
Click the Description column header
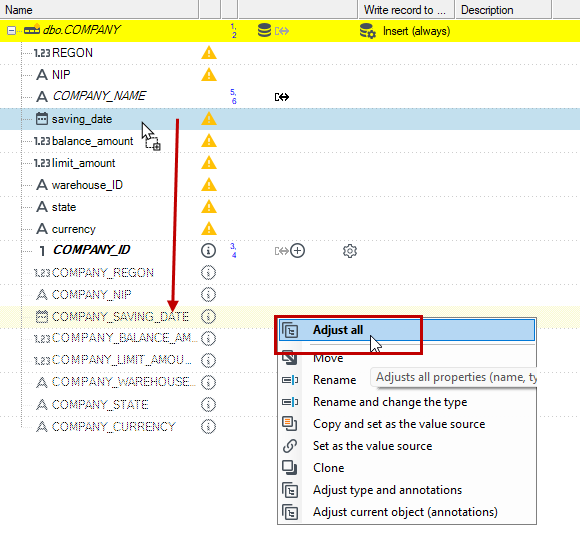[503, 10]
